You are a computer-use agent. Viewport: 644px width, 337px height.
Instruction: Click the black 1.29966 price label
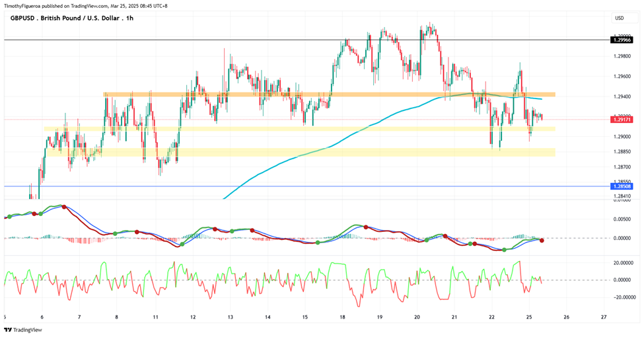point(622,40)
